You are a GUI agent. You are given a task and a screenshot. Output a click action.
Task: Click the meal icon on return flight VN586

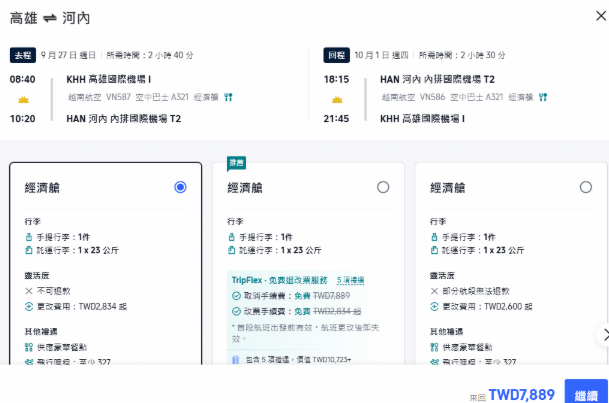(543, 97)
